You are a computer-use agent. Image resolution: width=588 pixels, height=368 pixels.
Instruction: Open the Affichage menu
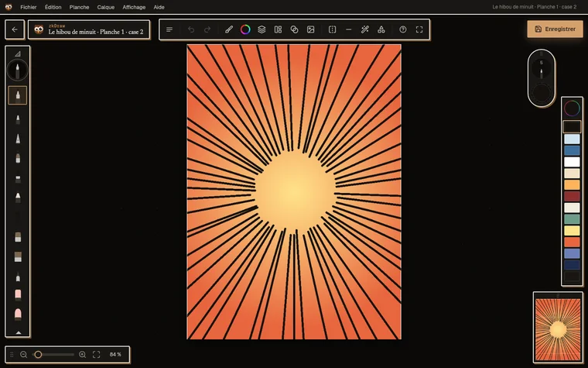tap(134, 7)
